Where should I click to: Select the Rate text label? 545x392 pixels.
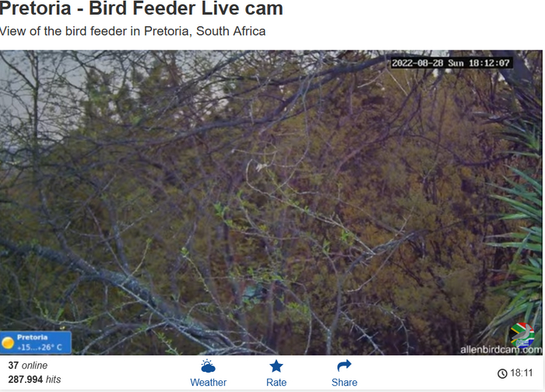tap(276, 383)
